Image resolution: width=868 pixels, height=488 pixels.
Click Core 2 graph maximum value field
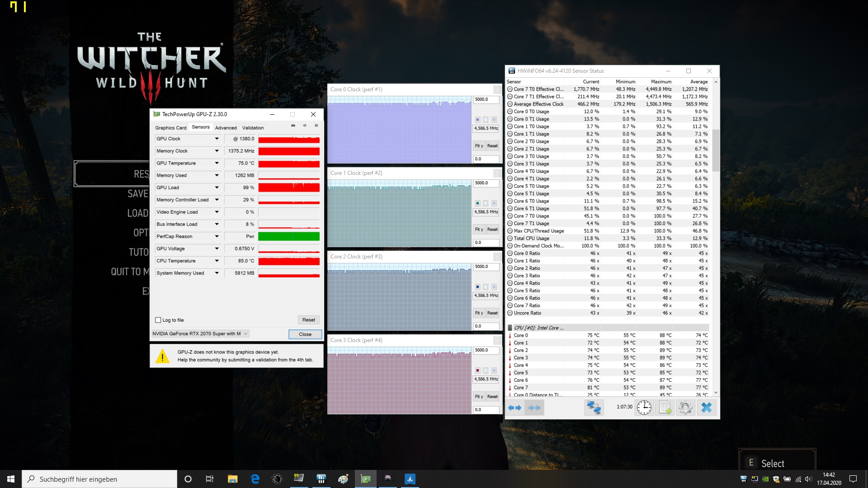[x=486, y=267]
